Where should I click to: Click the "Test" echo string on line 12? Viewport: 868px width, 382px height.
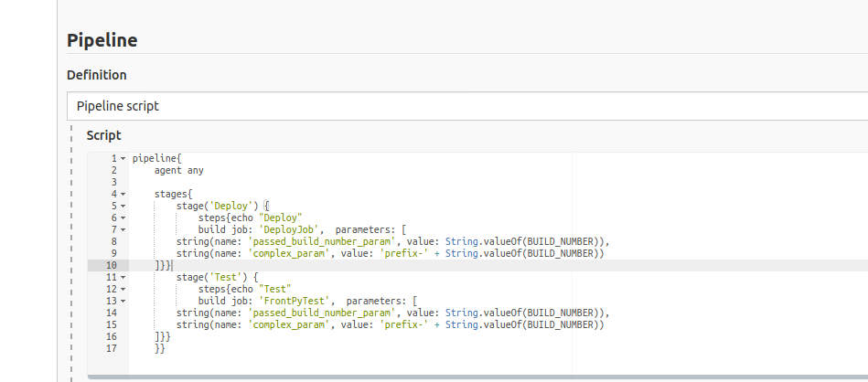point(274,289)
